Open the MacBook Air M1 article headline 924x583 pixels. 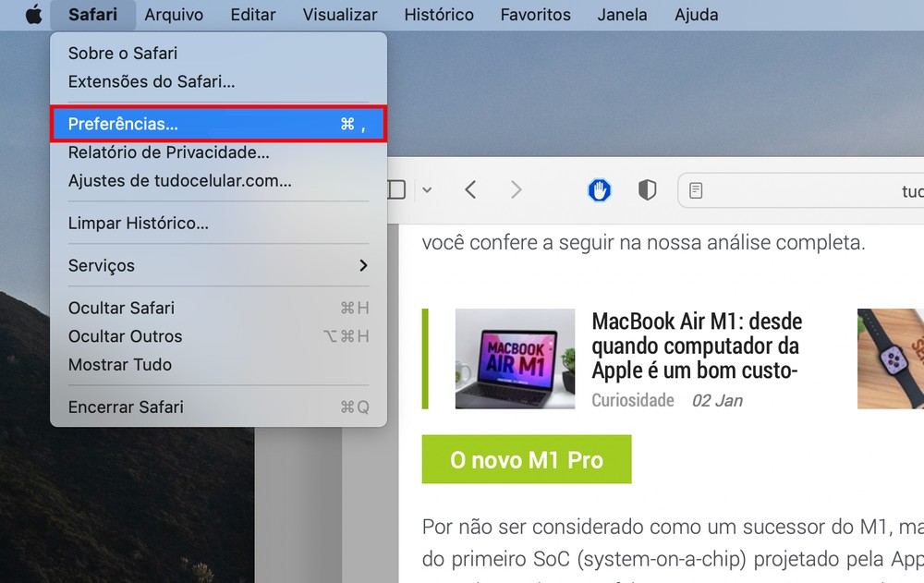pos(697,346)
